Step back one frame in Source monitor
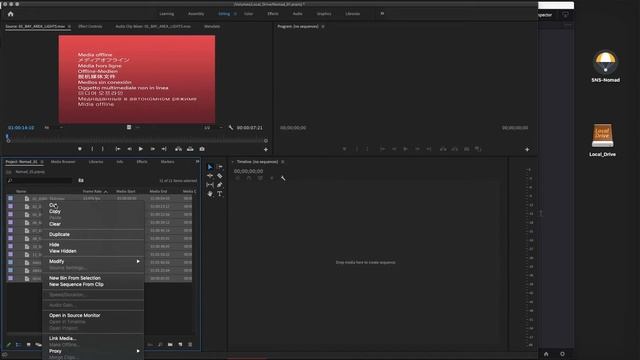The image size is (640, 360). coord(129,149)
